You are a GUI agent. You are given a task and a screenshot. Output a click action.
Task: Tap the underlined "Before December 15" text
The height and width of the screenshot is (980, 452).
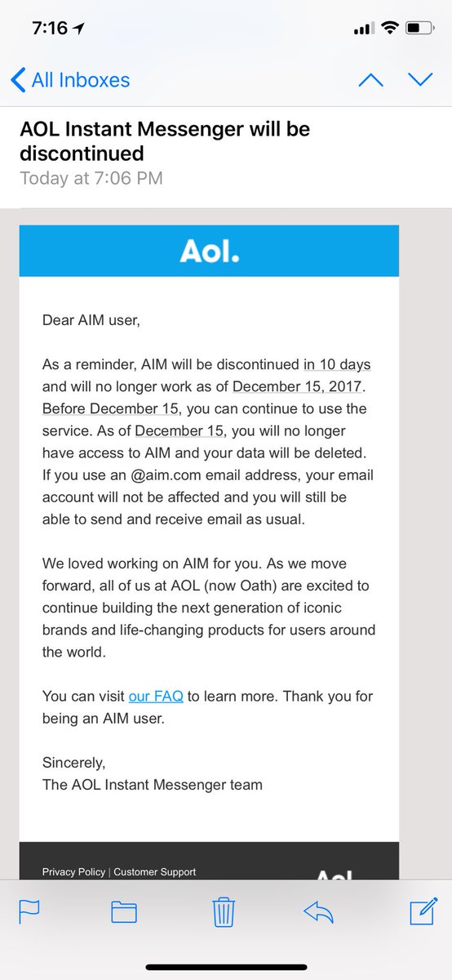(x=104, y=408)
